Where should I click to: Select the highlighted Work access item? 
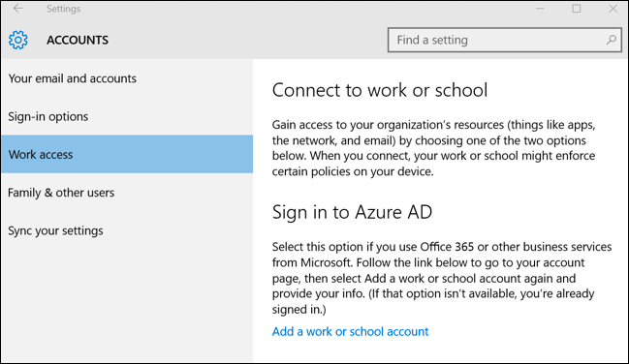(x=127, y=154)
